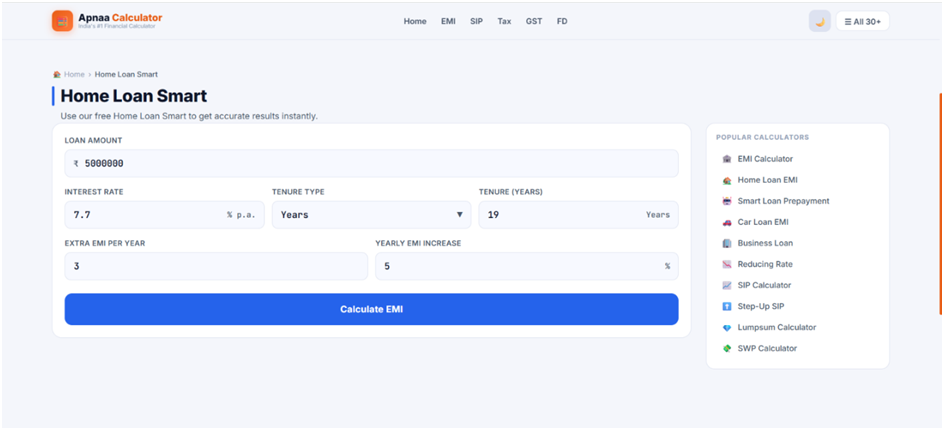Open the EMI Calculator sidebar link
Image resolution: width=944 pixels, height=430 pixels.
[x=765, y=159]
